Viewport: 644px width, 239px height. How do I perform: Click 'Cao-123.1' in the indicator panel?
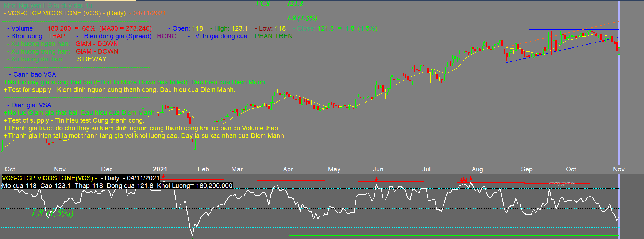pyautogui.click(x=55, y=186)
